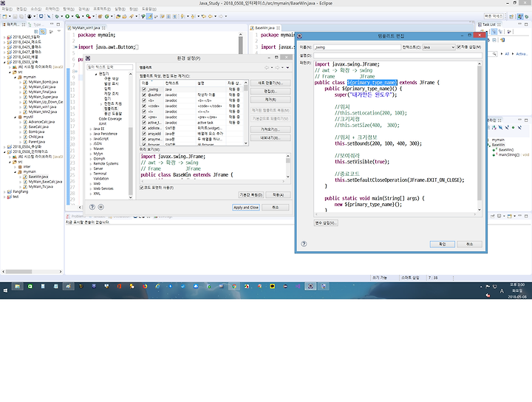Click the KakaoTalk yellow icon on the taskbar

pyautogui.click(x=273, y=287)
